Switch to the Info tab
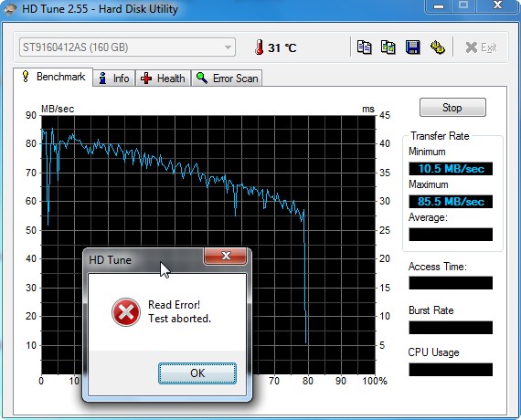 114,79
